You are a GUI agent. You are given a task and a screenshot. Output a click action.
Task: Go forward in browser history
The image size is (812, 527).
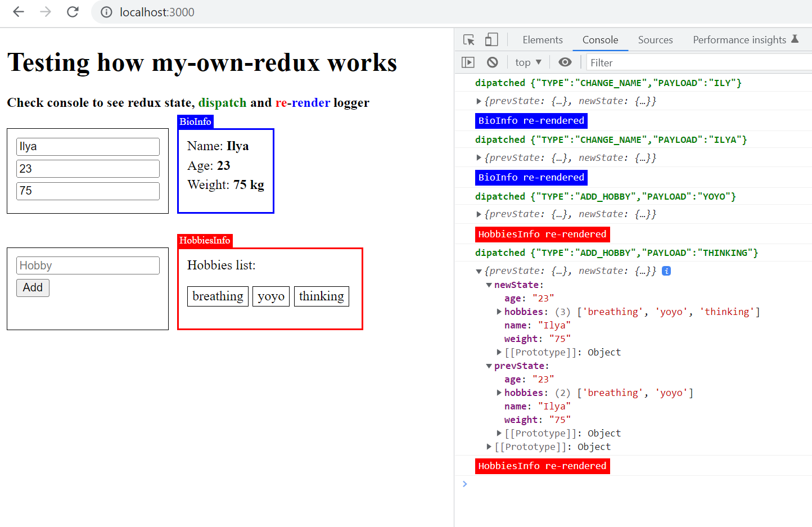46,12
